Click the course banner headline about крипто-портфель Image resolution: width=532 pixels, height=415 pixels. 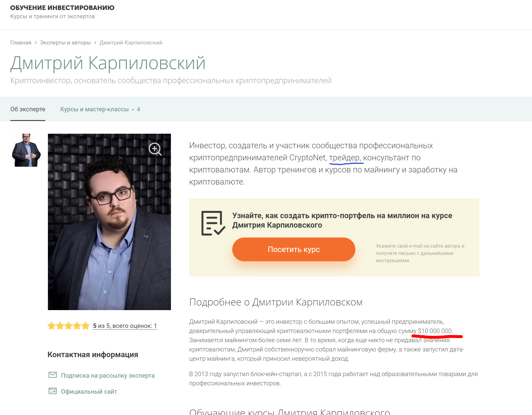pos(342,220)
